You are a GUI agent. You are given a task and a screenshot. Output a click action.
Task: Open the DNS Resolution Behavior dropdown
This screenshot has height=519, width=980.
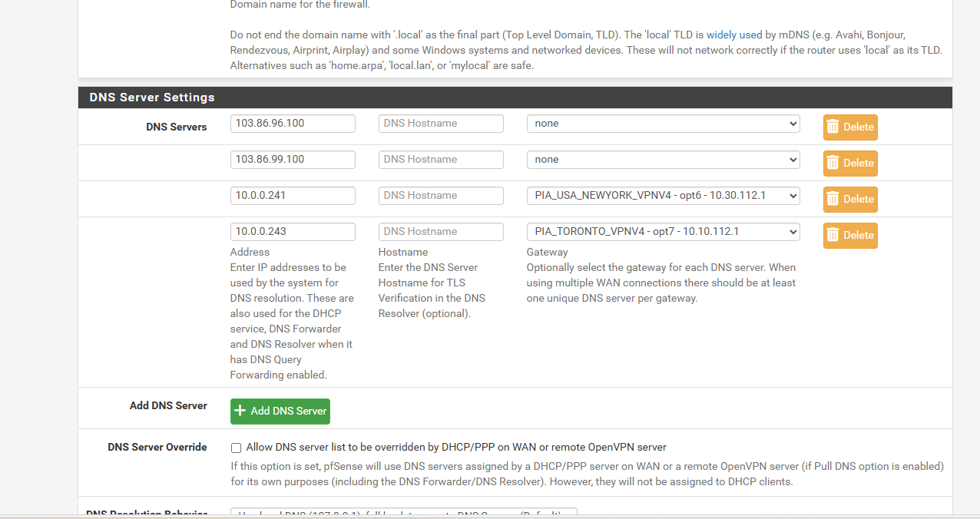(404, 513)
